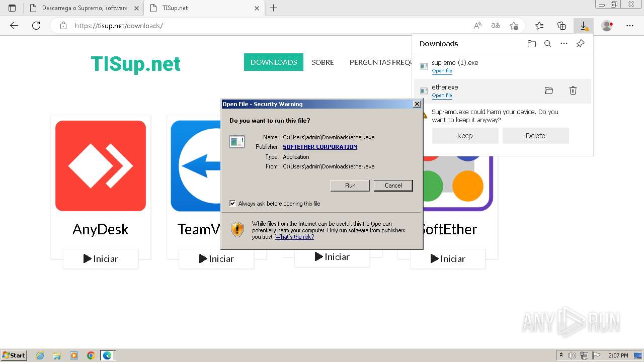Cancel the Open File Security Warning
Screen dimensions: 644x362
coord(393,186)
